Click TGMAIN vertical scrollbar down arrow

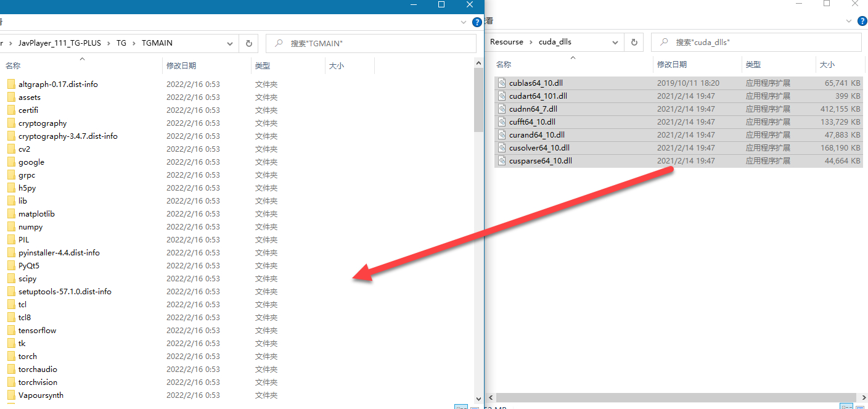[479, 399]
